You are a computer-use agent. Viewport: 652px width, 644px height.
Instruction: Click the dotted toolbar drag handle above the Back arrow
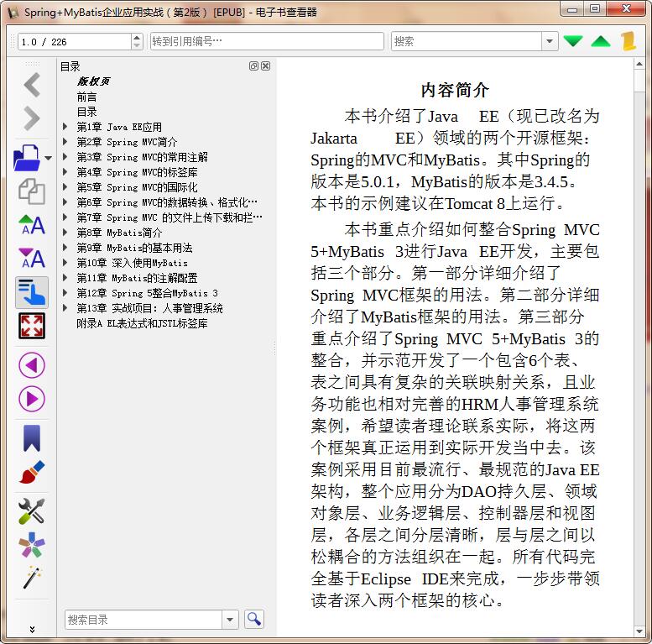[x=32, y=64]
